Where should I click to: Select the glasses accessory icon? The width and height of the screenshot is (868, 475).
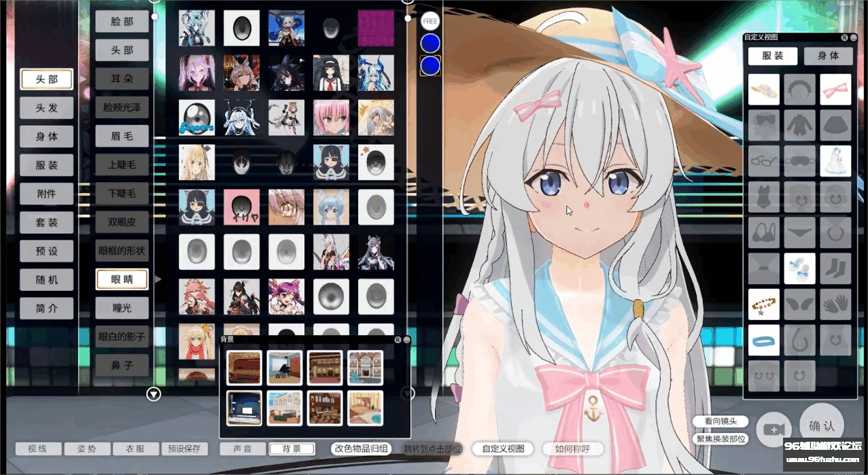(763, 161)
